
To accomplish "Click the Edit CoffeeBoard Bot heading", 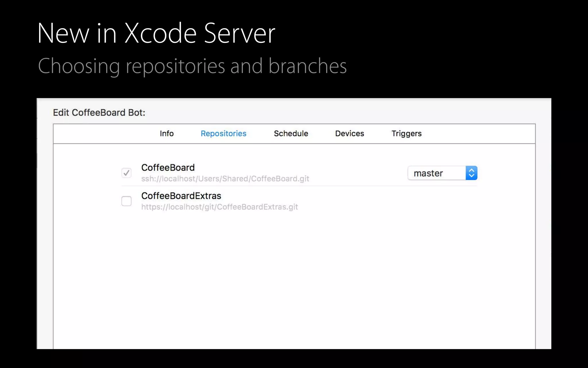I will point(99,112).
